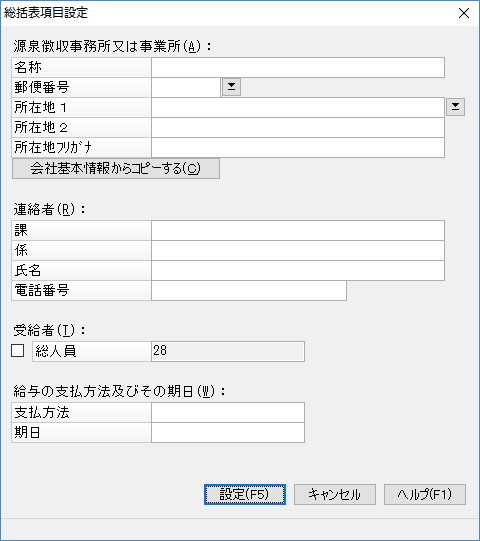480x541 pixels.
Task: Click the 期日 input field
Action: (228, 432)
